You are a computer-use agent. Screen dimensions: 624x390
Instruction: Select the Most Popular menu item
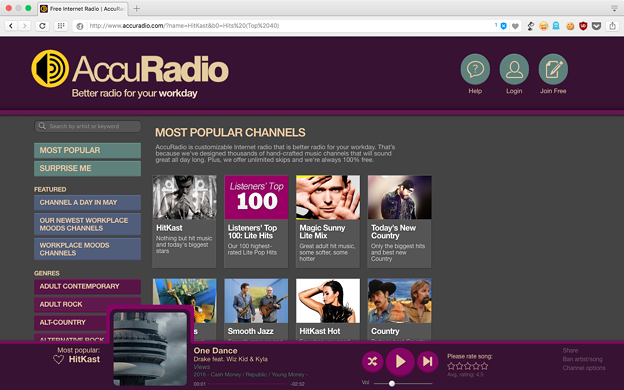pyautogui.click(x=88, y=150)
